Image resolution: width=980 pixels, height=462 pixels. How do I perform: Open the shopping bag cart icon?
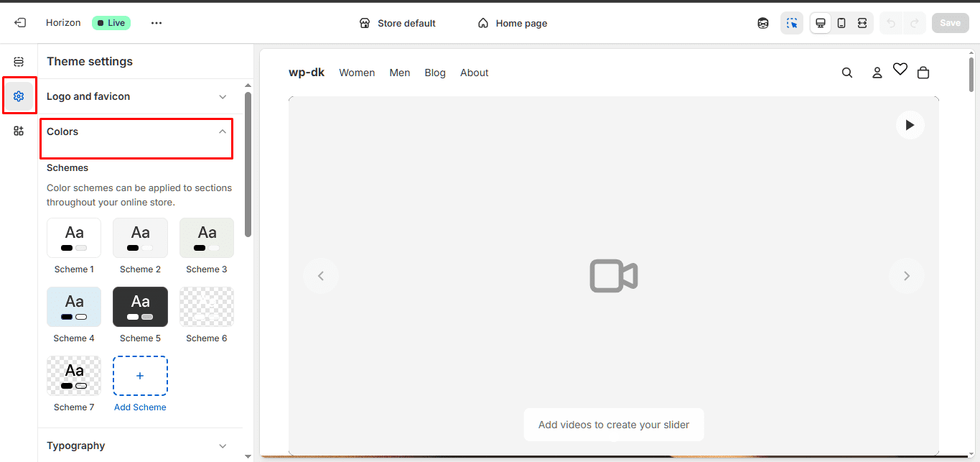point(923,73)
